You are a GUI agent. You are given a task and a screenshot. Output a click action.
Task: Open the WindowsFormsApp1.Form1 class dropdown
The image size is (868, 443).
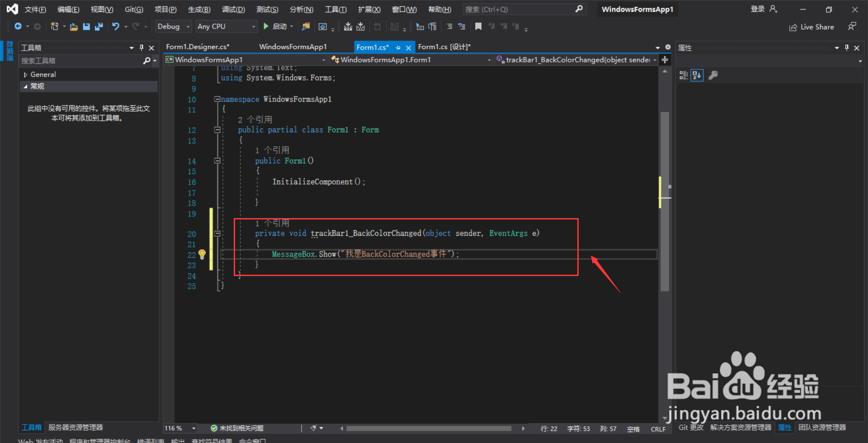(x=411, y=60)
